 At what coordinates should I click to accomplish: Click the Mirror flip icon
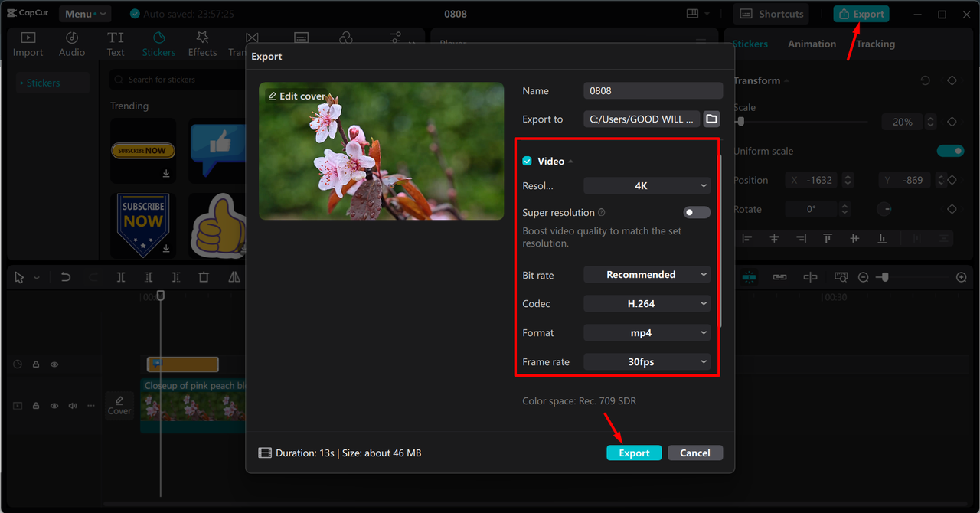(234, 277)
